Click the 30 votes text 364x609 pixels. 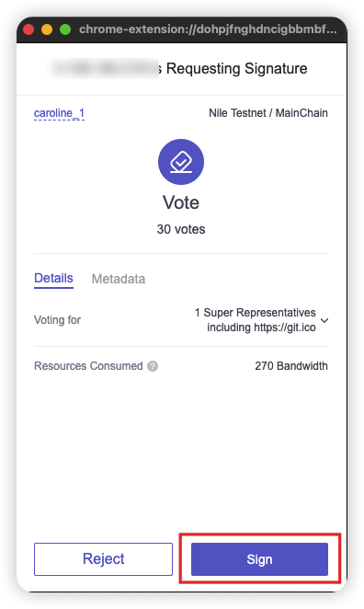tap(181, 229)
